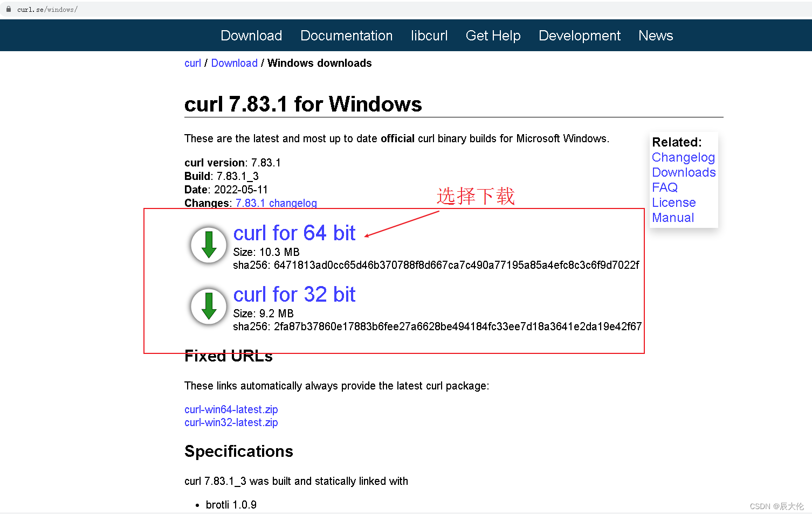Viewport: 812px width, 515px height.
Task: Open the libcurl menu item
Action: (429, 36)
